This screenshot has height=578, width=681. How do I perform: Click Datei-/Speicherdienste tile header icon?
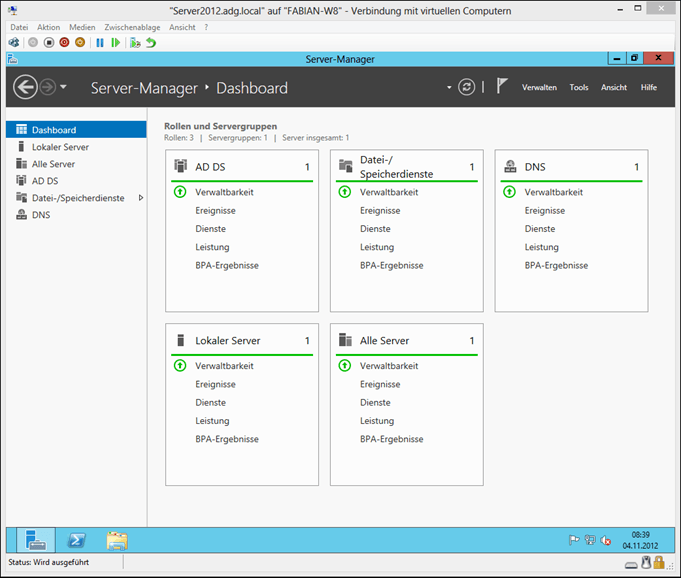(x=346, y=166)
